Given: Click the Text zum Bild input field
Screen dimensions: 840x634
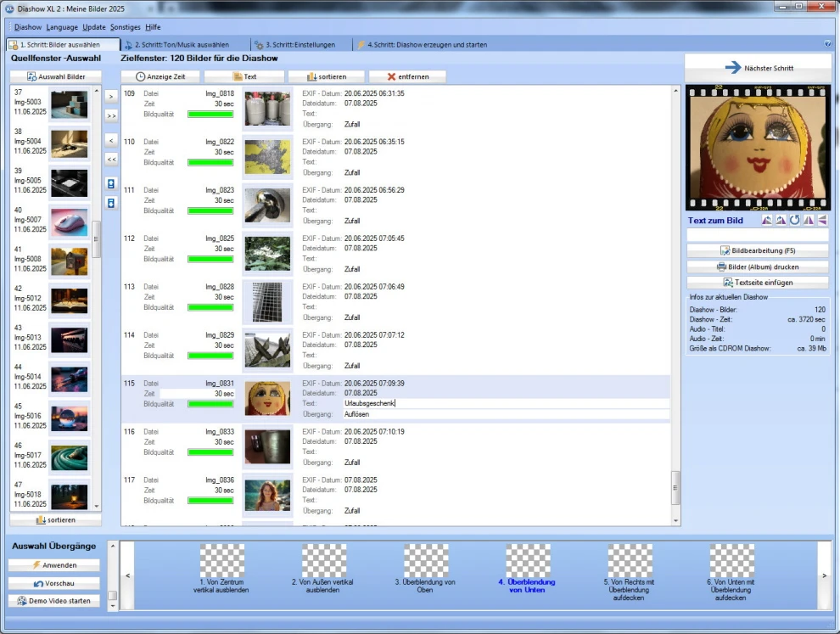Looking at the screenshot, I should coord(758,235).
